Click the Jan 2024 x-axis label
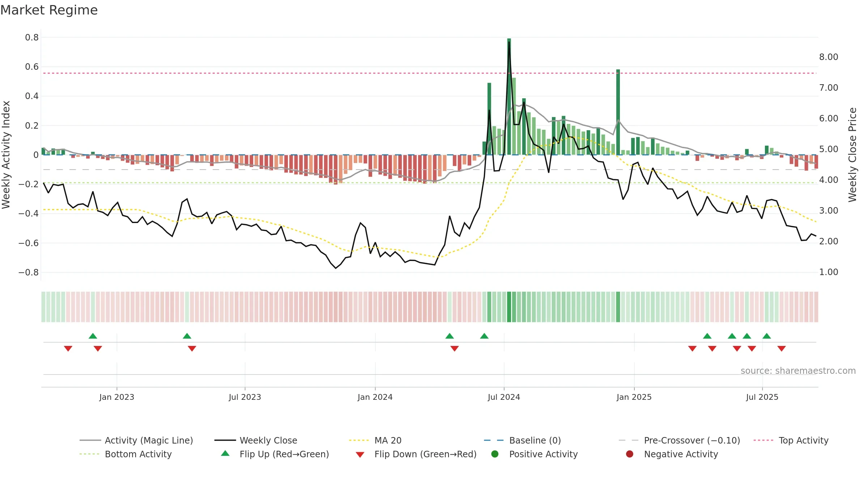868x488 pixels. pos(375,397)
